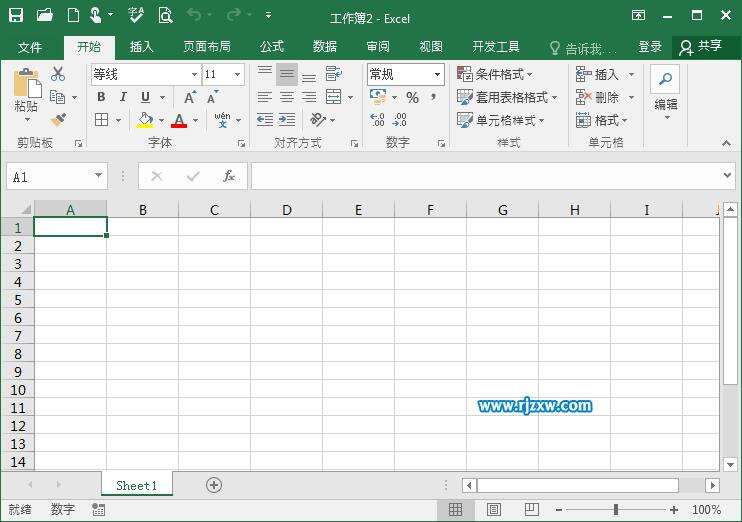Open 单元格样式 cell styles dropdown
Viewport: 742px width, 522px height.
click(x=501, y=120)
